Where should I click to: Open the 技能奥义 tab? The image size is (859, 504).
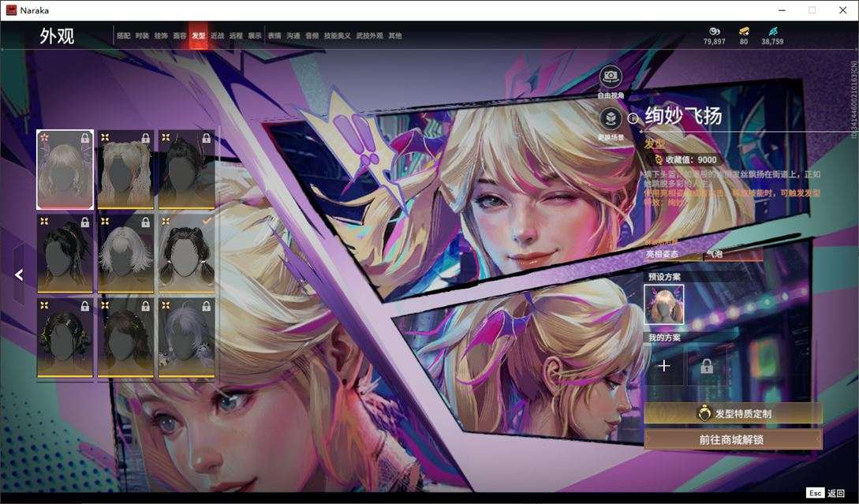click(337, 35)
